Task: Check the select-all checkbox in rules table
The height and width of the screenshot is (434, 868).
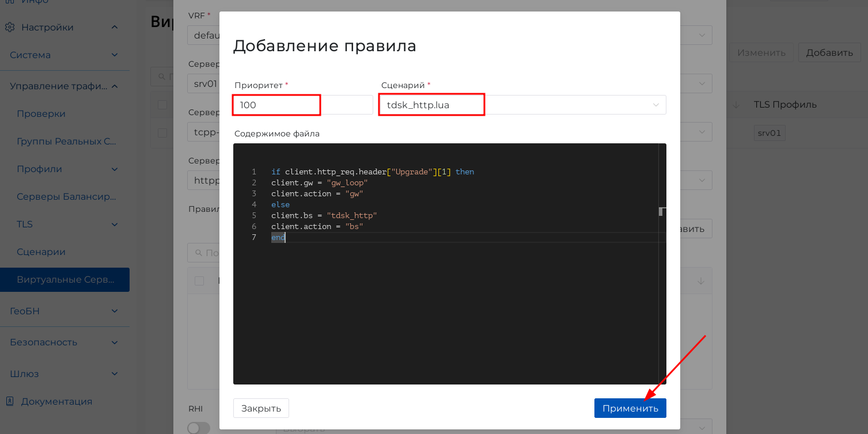Action: tap(199, 281)
